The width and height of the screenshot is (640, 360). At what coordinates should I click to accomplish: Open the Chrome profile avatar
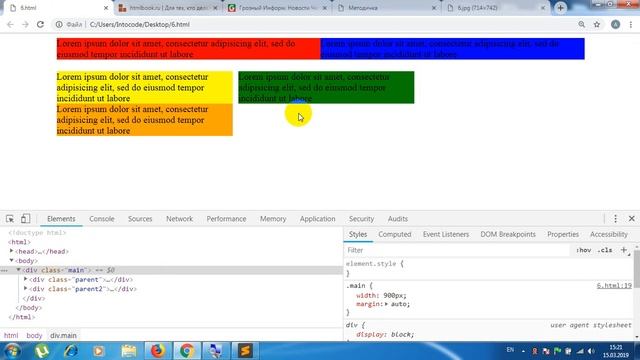pos(616,24)
